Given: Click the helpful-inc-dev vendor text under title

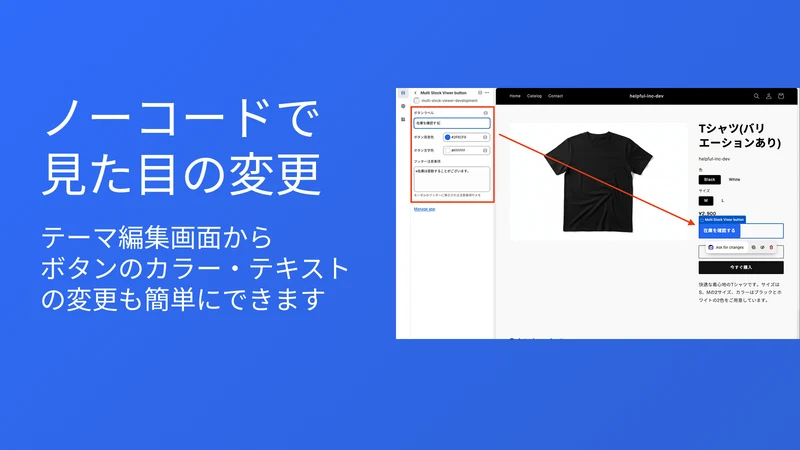Looking at the screenshot, I should [x=714, y=159].
